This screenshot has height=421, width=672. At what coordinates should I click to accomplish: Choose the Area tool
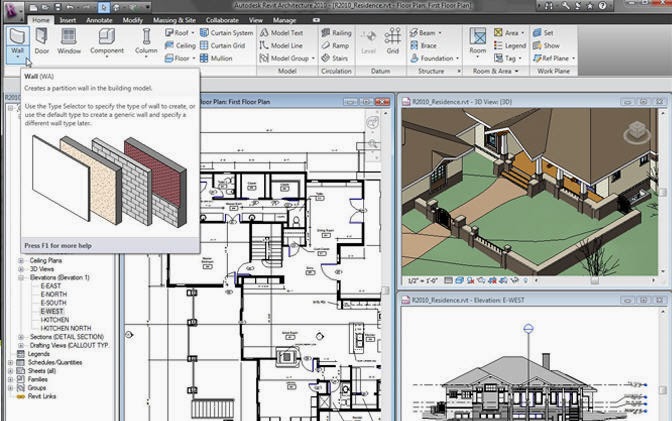tap(506, 33)
